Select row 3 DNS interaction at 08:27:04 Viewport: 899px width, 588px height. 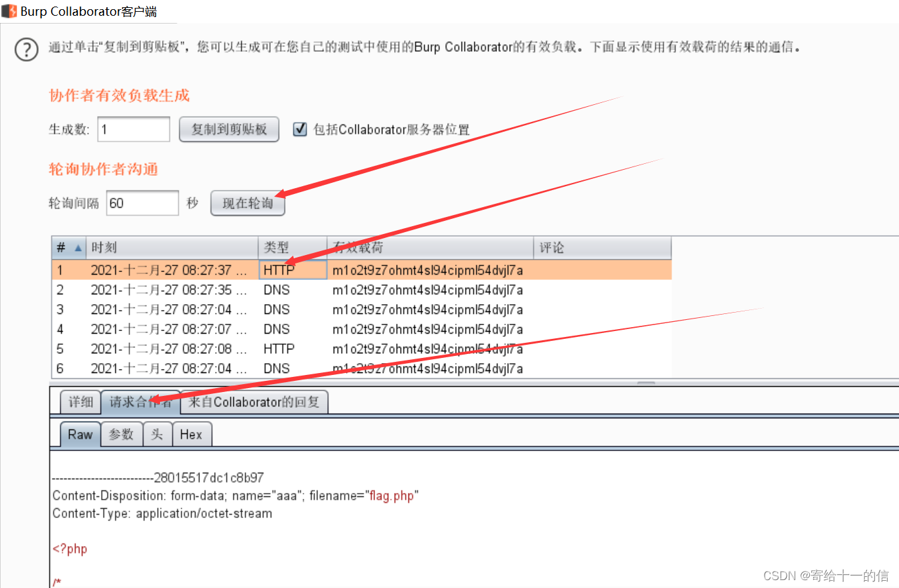(x=361, y=309)
